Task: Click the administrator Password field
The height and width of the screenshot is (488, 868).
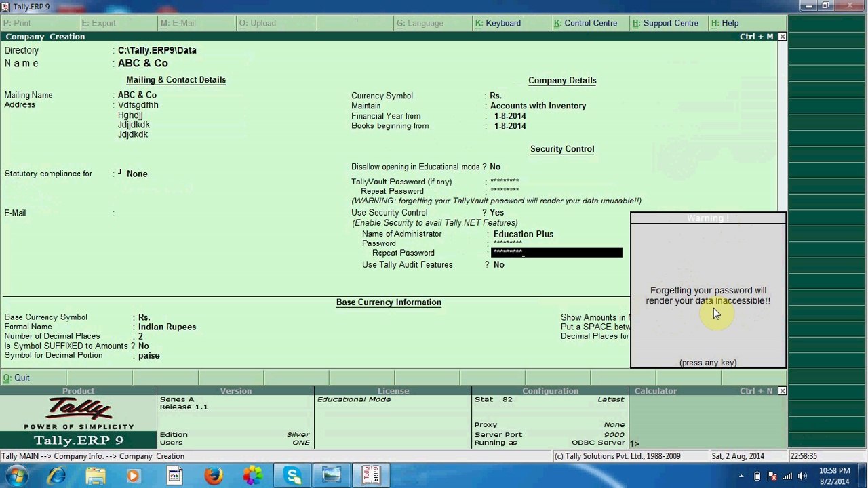Action: pyautogui.click(x=507, y=243)
